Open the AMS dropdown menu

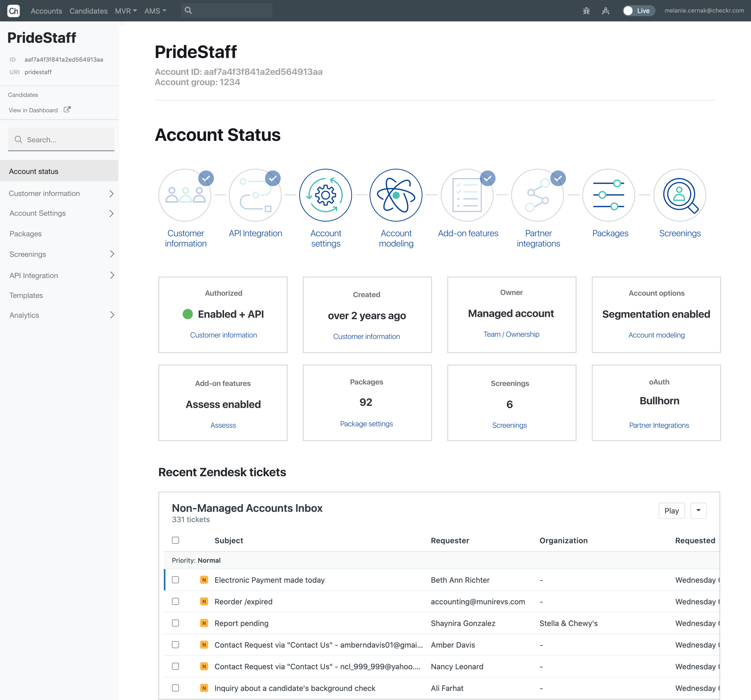(x=155, y=11)
